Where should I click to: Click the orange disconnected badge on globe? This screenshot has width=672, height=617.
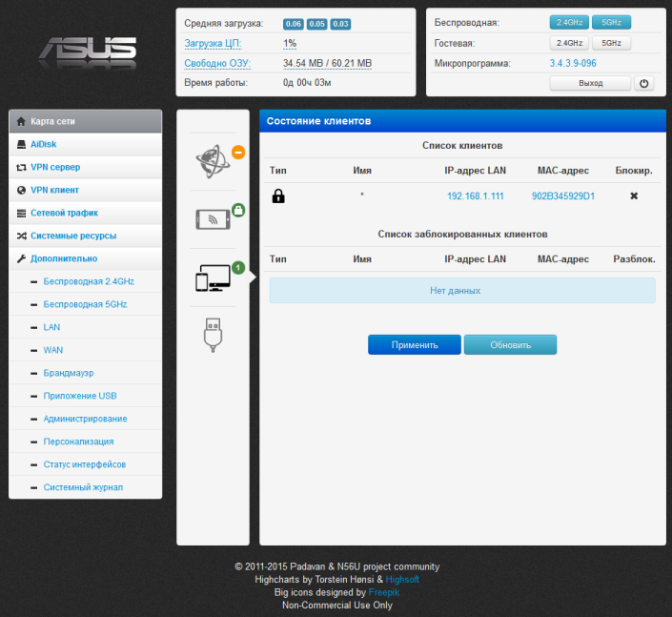click(x=238, y=153)
